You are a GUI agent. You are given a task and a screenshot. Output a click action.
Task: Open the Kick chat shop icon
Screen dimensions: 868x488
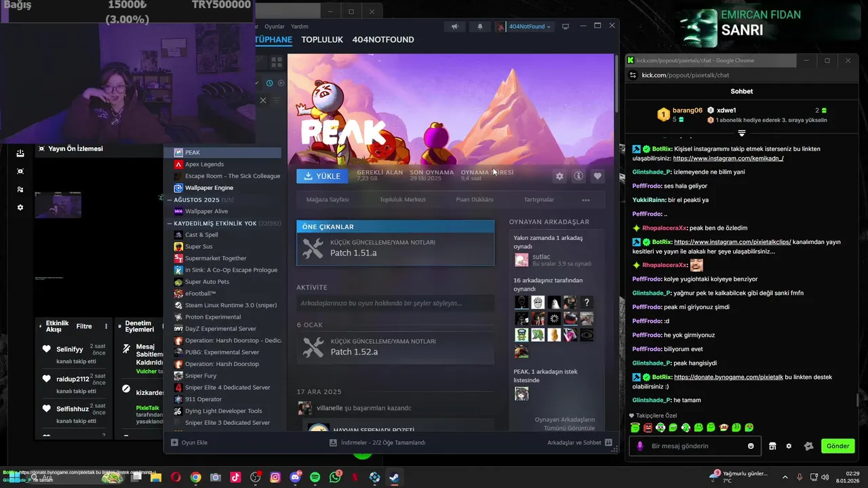tap(772, 446)
